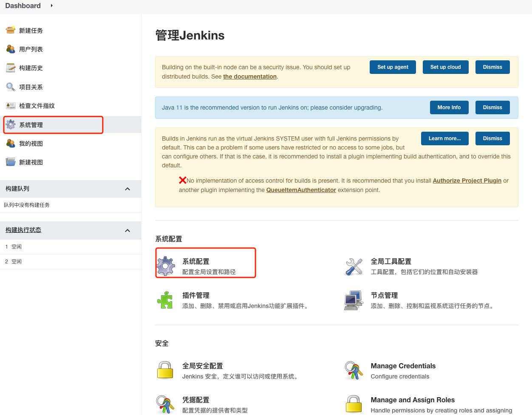Click the 新建任务 package icon
Image resolution: width=532 pixels, height=415 pixels.
pos(11,30)
